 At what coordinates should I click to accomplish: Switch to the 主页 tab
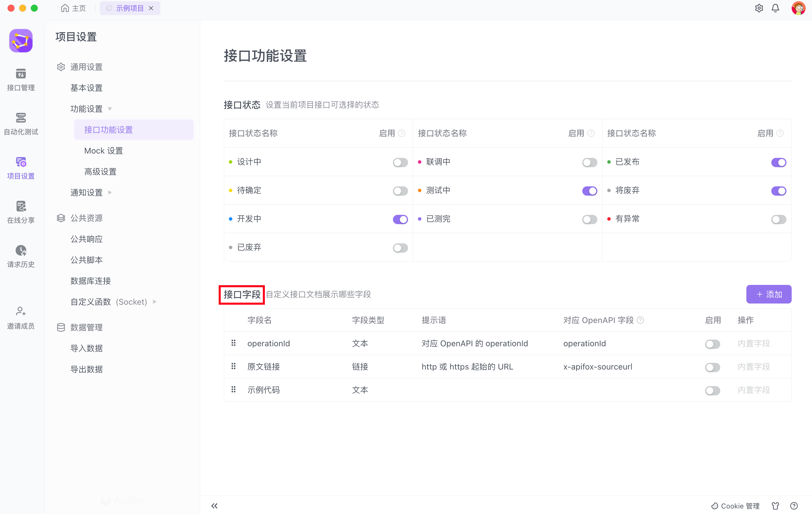(74, 8)
